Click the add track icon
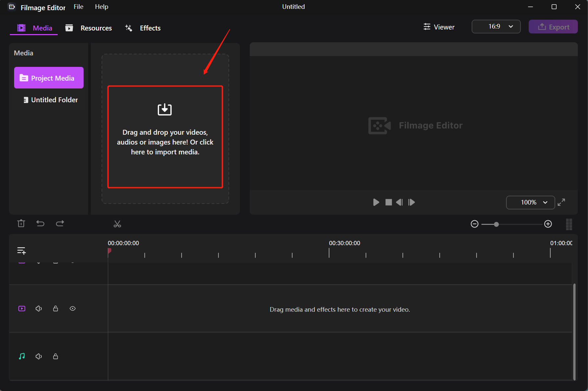The image size is (588, 391). (21, 251)
